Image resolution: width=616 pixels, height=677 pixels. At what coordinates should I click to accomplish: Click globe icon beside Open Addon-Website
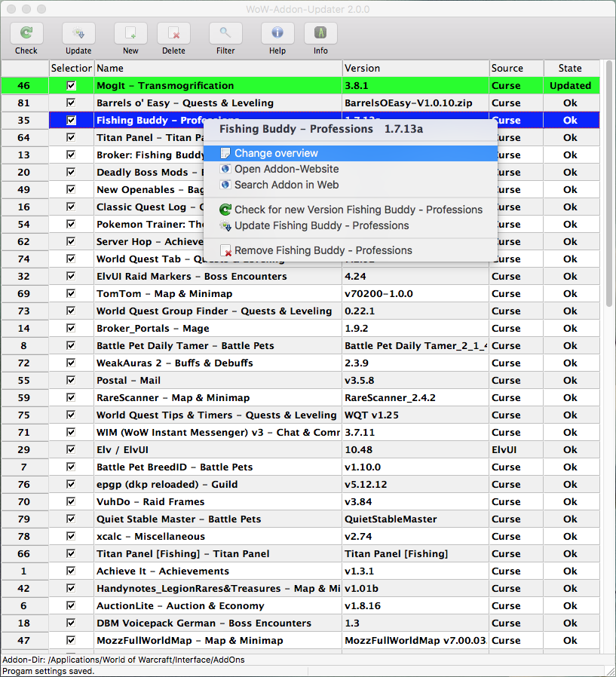click(225, 169)
